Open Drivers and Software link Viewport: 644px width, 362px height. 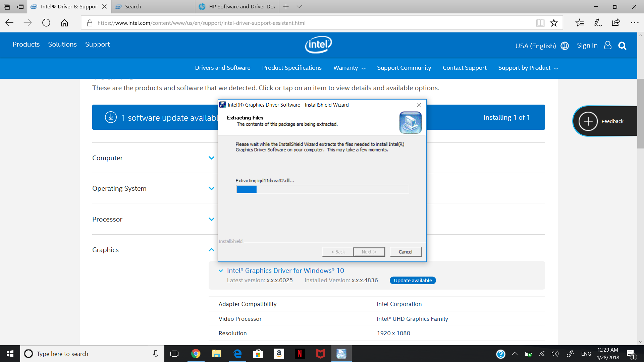223,68
